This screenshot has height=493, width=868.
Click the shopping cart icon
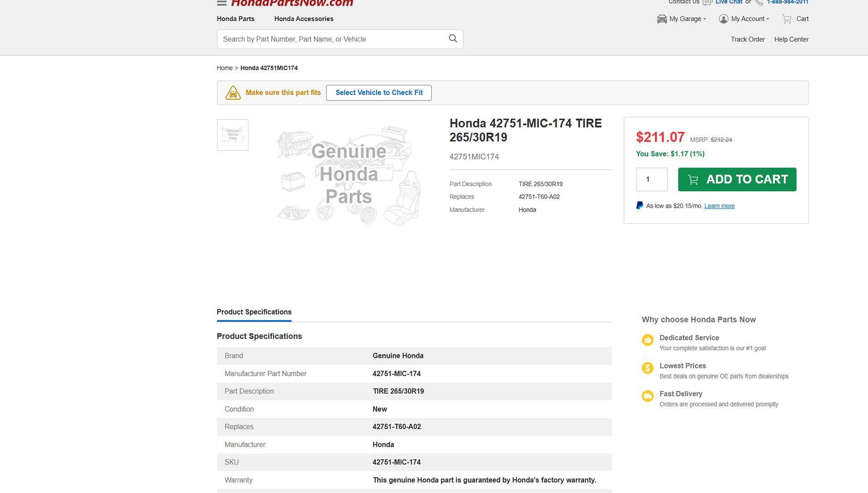(x=787, y=19)
